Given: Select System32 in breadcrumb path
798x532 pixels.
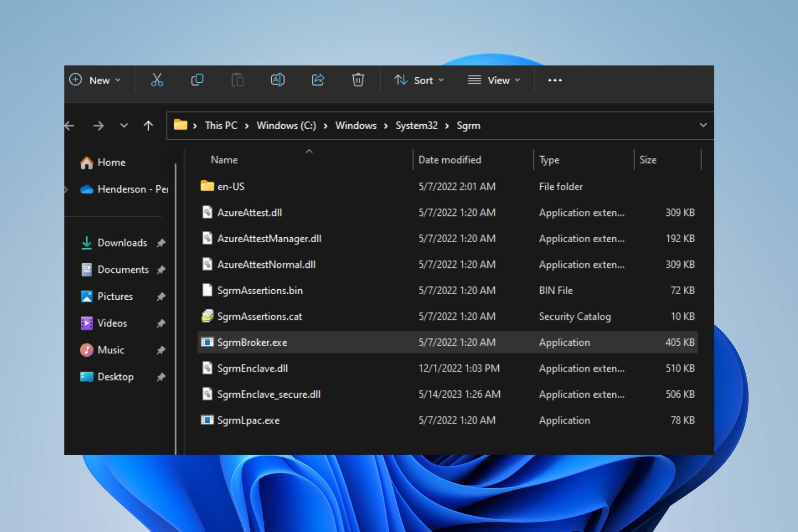Looking at the screenshot, I should [x=416, y=126].
